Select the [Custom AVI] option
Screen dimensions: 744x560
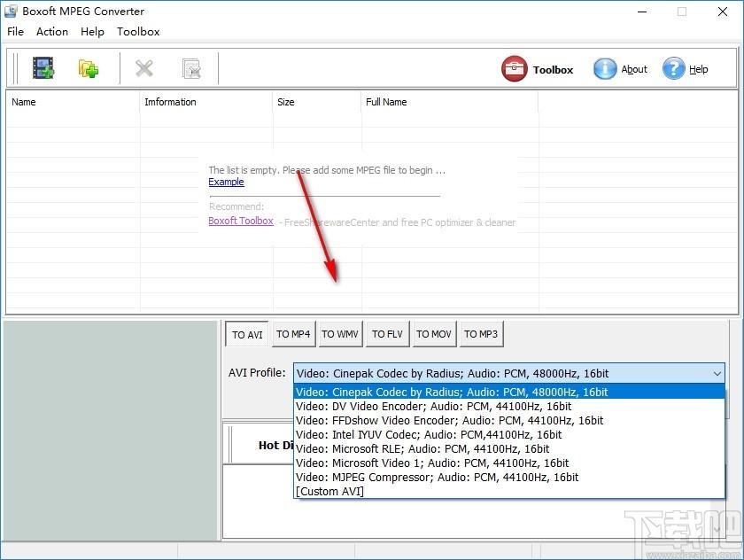tap(509, 492)
